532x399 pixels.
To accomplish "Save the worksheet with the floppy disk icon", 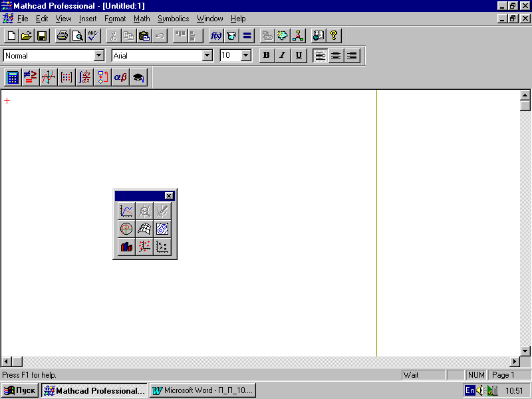I will [42, 36].
